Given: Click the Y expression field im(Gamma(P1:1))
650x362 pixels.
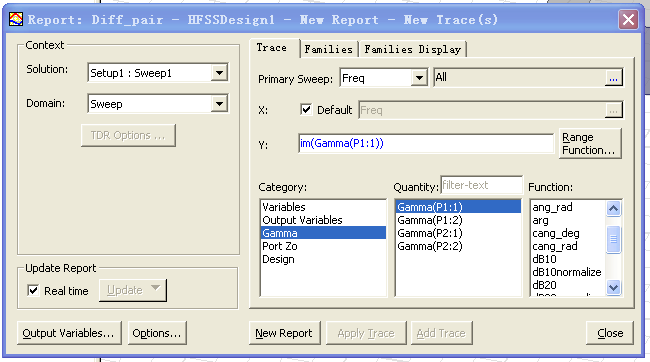Looking at the screenshot, I should pos(426,143).
